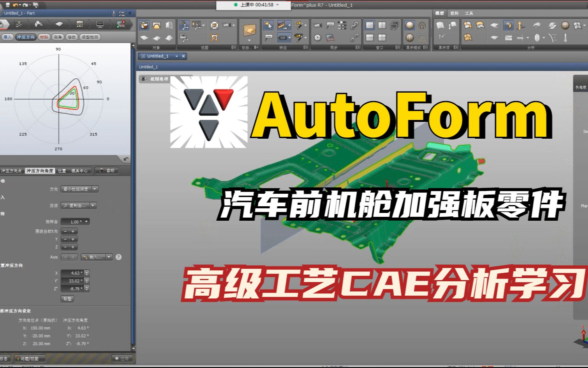Switch to the 倒角 tab
588x368 pixels.
click(58, 37)
